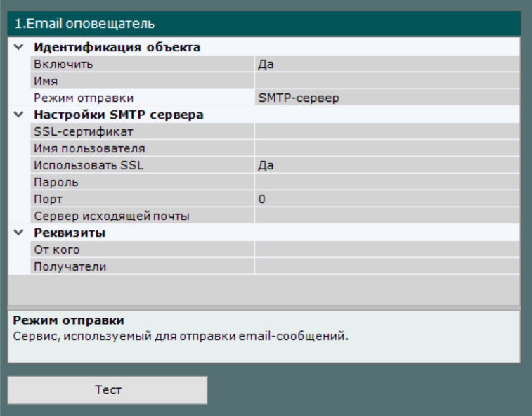Image resolution: width=532 pixels, height=416 pixels.
Task: Focus the Получатели value field
Action: click(387, 267)
